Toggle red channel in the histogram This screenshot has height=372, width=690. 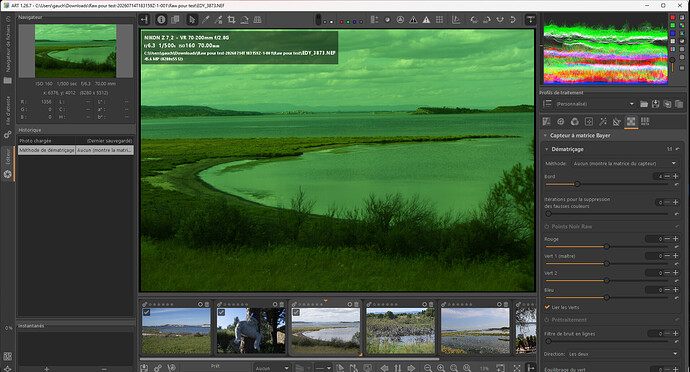(672, 17)
